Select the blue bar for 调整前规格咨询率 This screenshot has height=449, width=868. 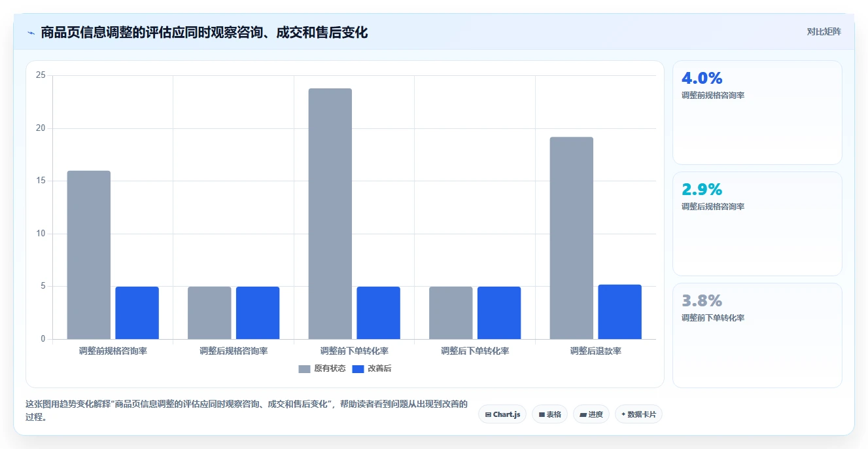point(137,313)
